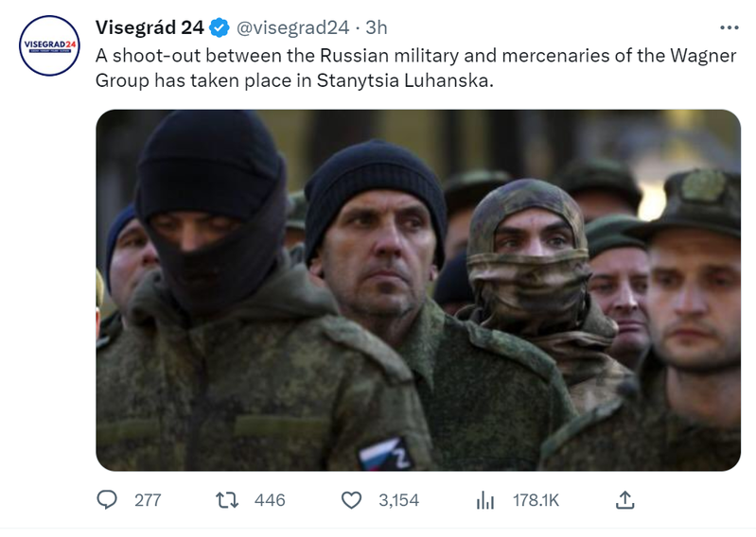Open the three-dot more options menu
Viewport: 756px width, 537px height.
pyautogui.click(x=729, y=28)
